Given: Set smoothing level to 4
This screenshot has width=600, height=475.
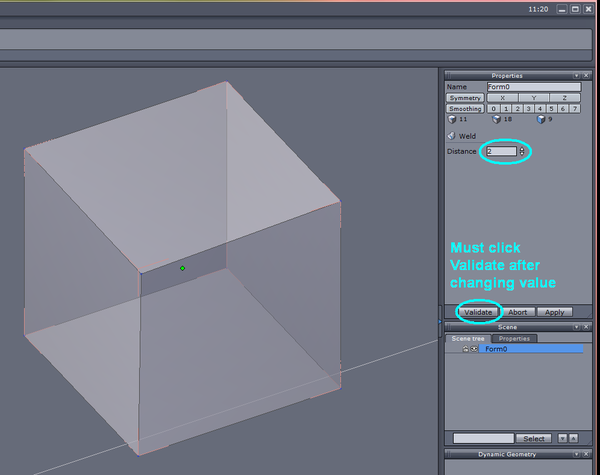Looking at the screenshot, I should [x=540, y=109].
